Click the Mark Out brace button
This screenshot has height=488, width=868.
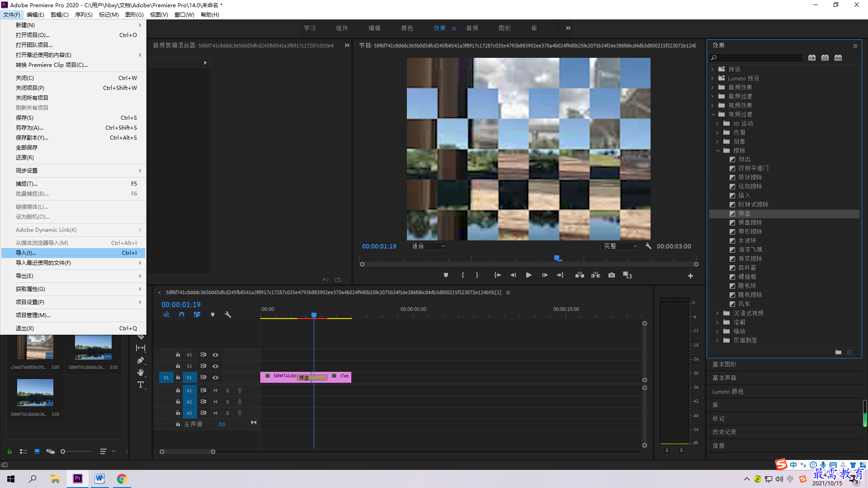[x=477, y=275]
